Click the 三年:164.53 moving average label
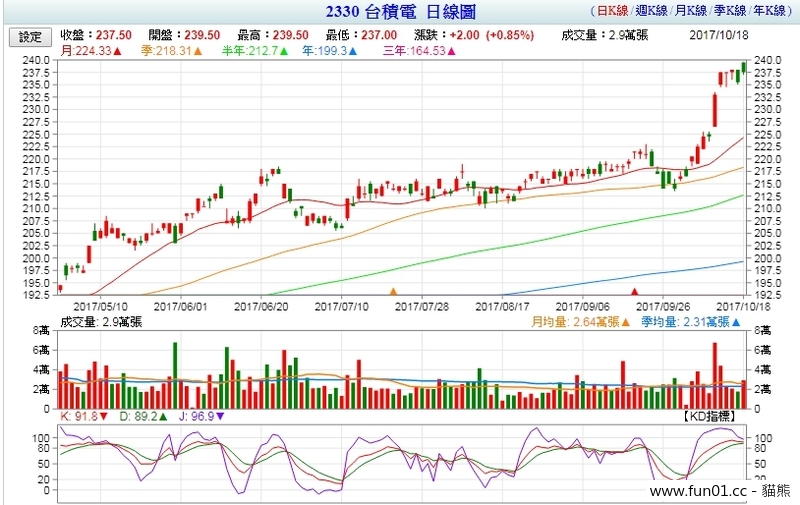The height and width of the screenshot is (505, 800). [419, 51]
